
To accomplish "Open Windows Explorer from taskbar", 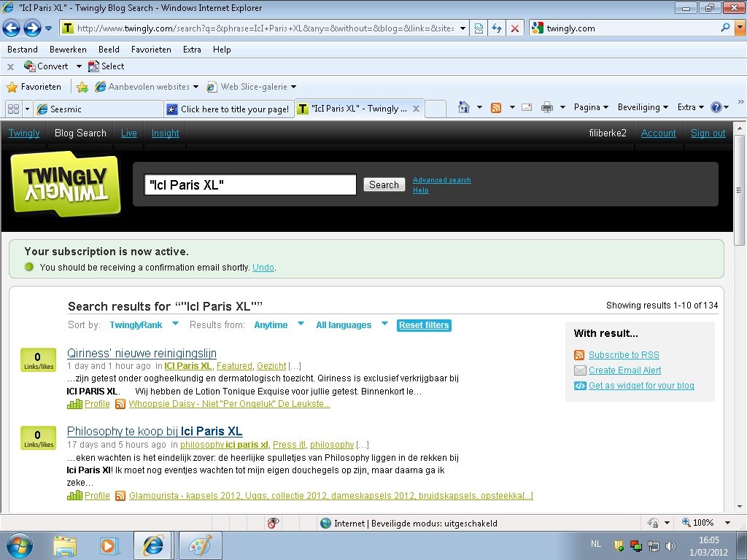I will point(65,545).
